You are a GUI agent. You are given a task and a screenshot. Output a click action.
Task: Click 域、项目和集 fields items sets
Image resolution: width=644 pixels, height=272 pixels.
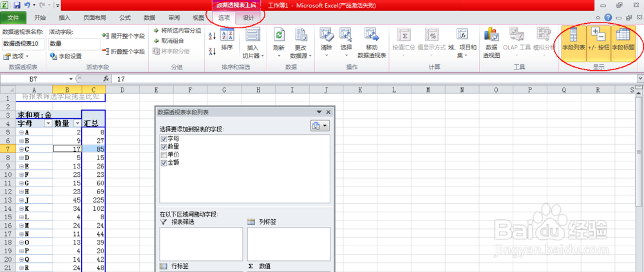coord(462,43)
